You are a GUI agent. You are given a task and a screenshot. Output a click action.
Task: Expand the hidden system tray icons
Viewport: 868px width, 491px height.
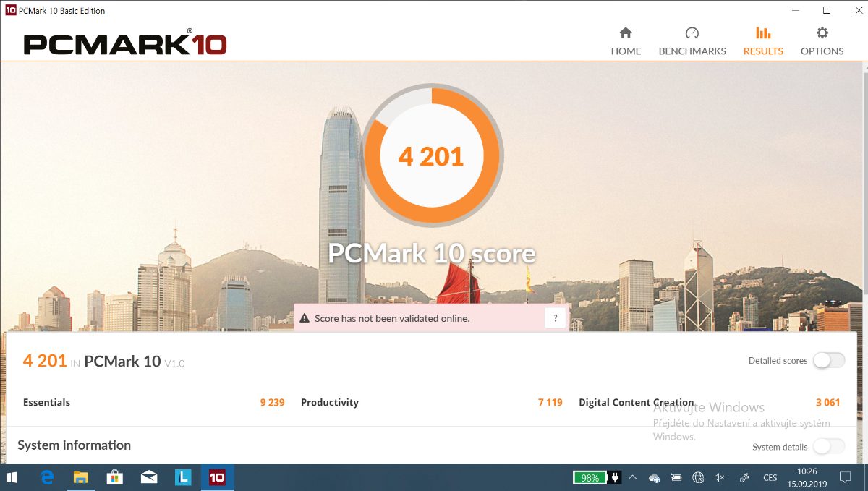(x=632, y=477)
